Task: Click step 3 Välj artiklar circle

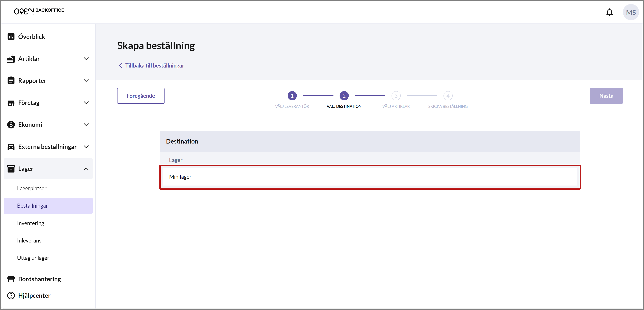Action: 396,96
